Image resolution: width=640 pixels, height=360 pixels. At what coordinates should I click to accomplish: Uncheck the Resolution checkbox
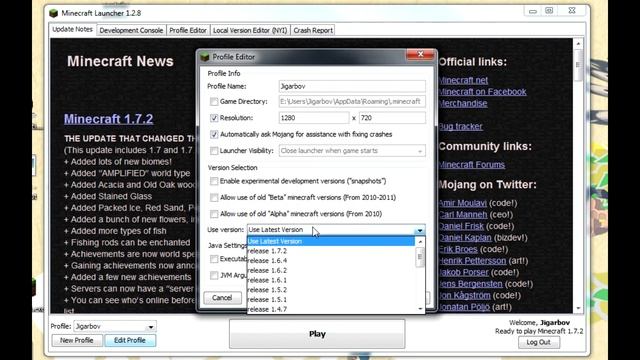(x=214, y=118)
